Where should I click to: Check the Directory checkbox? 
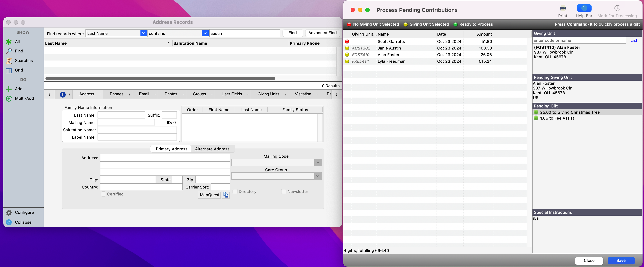(235, 191)
